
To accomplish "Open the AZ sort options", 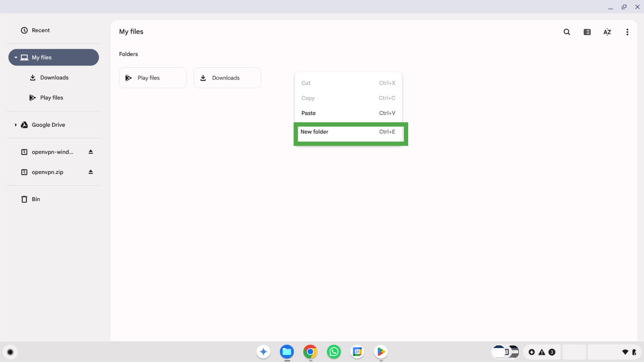I will [x=607, y=32].
